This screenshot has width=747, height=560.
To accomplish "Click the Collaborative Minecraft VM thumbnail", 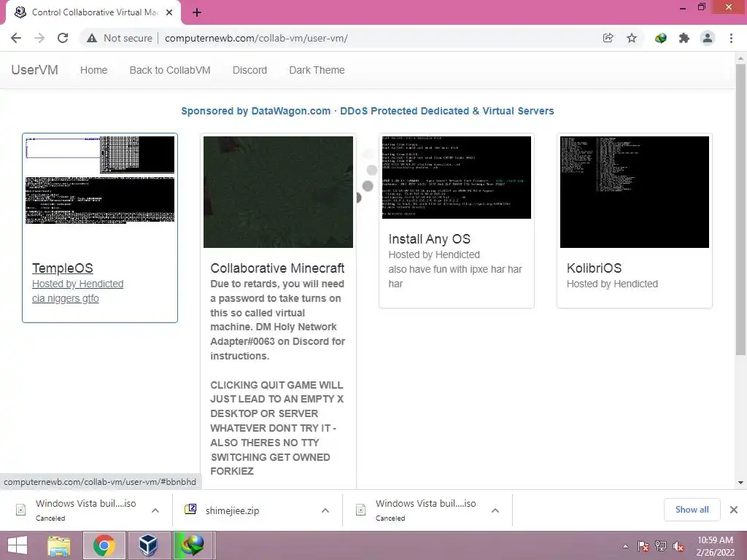I will click(278, 192).
